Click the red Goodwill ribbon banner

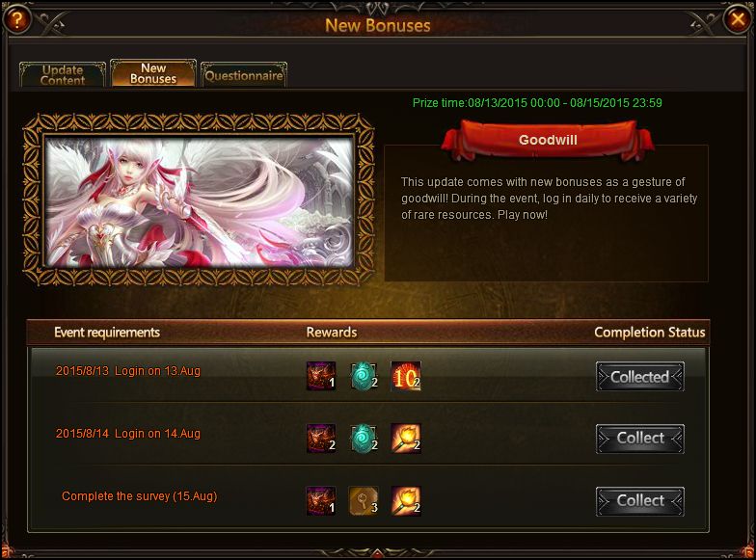548,140
